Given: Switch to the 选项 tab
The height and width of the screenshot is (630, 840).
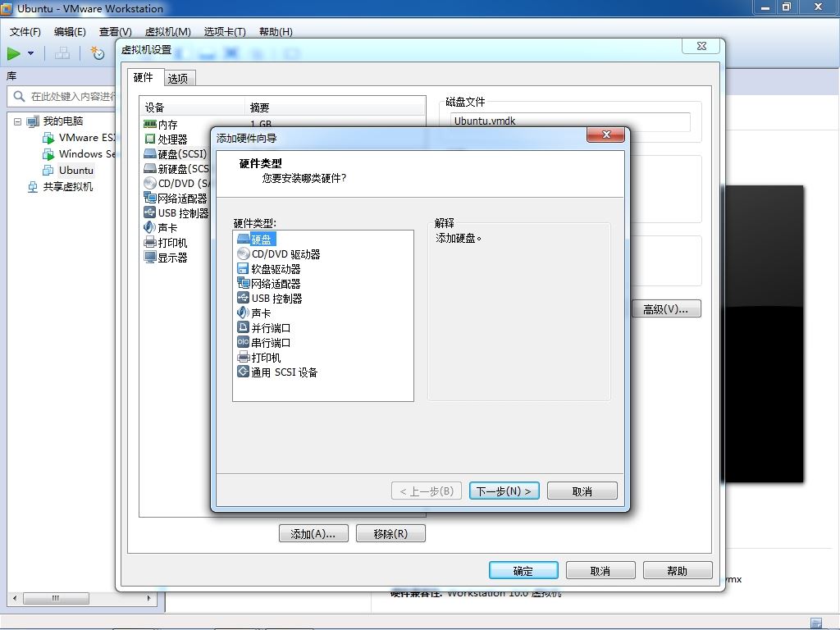Looking at the screenshot, I should (x=178, y=78).
